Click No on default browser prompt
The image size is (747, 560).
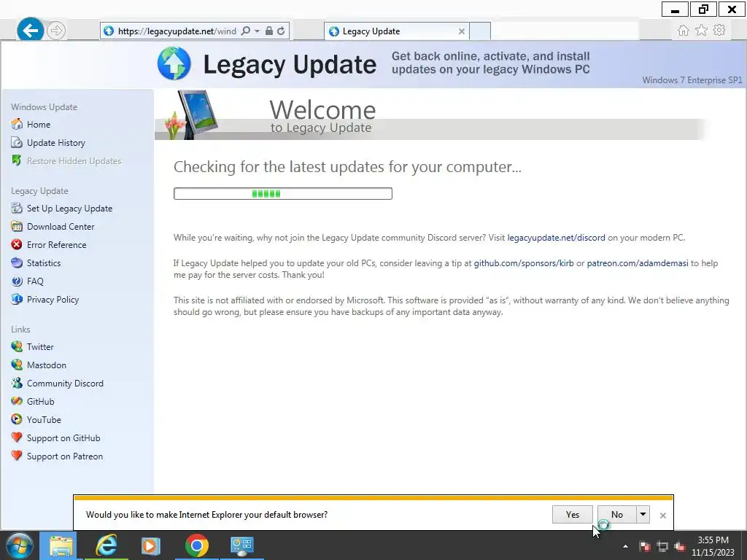coord(617,514)
